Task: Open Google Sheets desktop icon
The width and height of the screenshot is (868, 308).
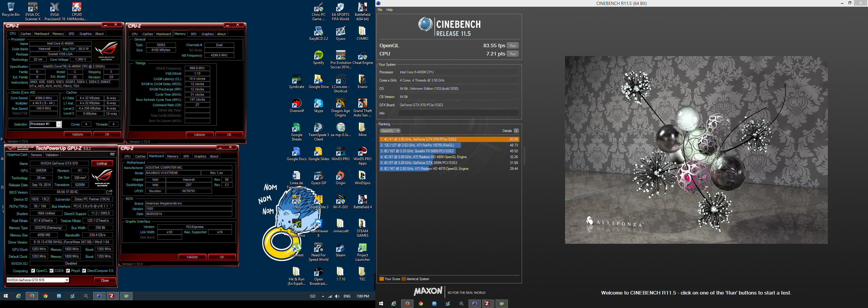Action: [x=296, y=131]
